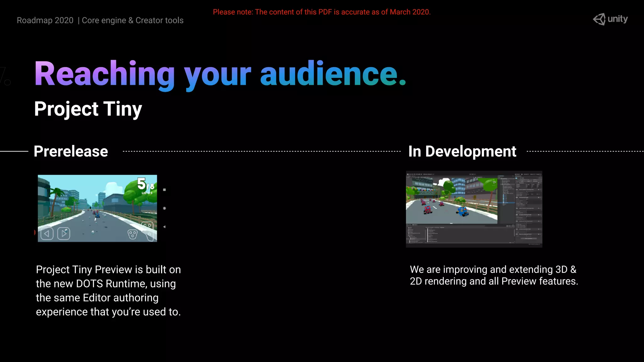
Task: Select the 'Prerelease' section label
Action: tap(71, 151)
